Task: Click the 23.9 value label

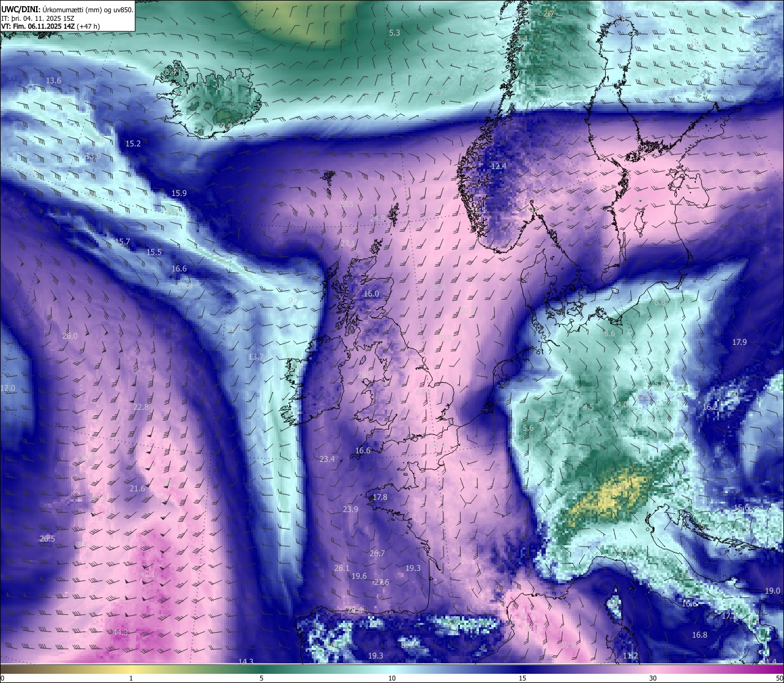Action: 350,510
